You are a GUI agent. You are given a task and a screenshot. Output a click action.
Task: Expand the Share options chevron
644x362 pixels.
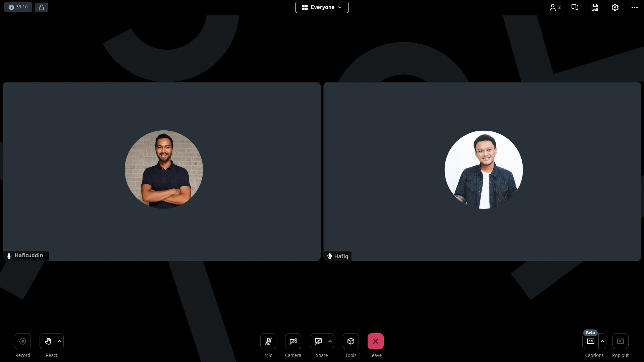tap(330, 341)
